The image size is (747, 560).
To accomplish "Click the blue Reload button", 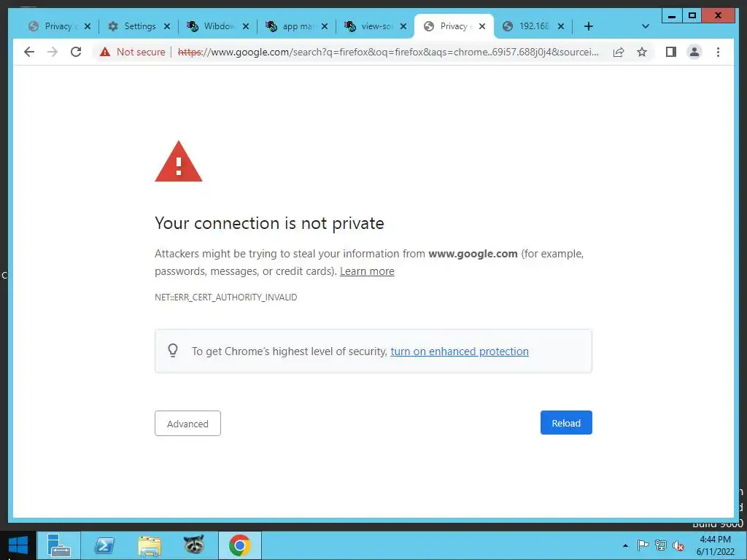I will [x=566, y=423].
